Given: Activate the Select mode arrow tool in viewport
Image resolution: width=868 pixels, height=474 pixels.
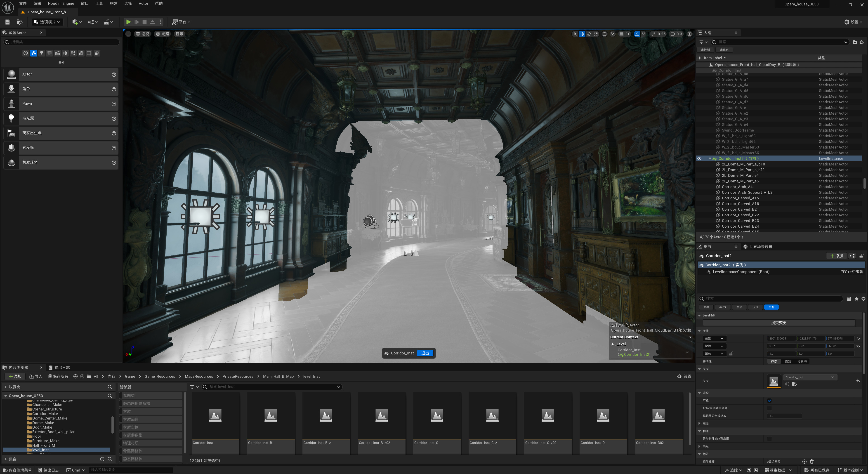Looking at the screenshot, I should coord(575,34).
